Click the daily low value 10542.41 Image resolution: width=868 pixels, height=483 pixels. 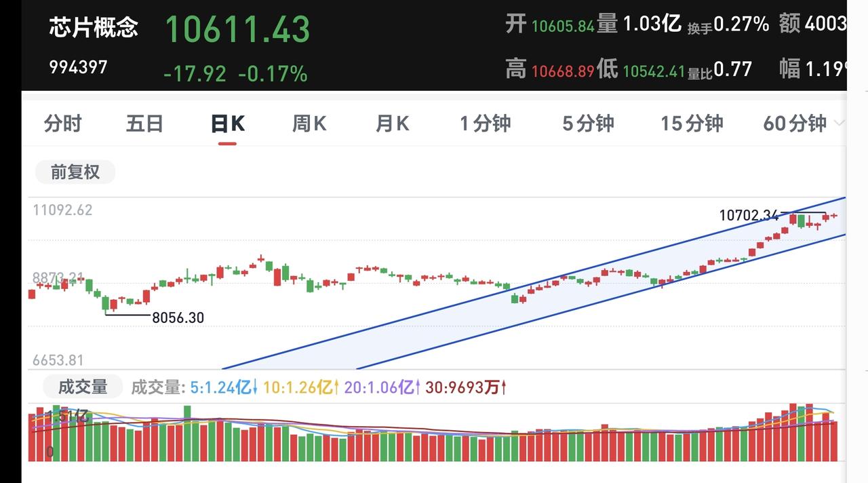coord(654,71)
